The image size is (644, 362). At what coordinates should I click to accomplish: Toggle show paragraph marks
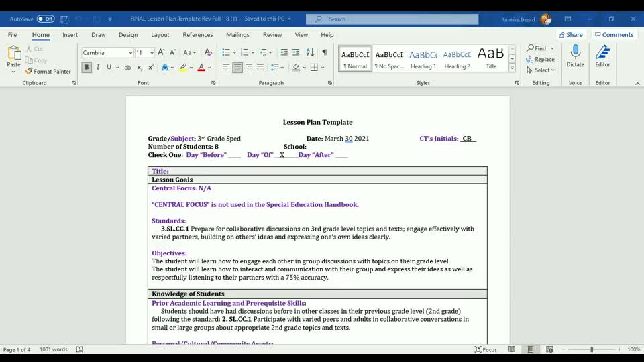[x=325, y=52]
